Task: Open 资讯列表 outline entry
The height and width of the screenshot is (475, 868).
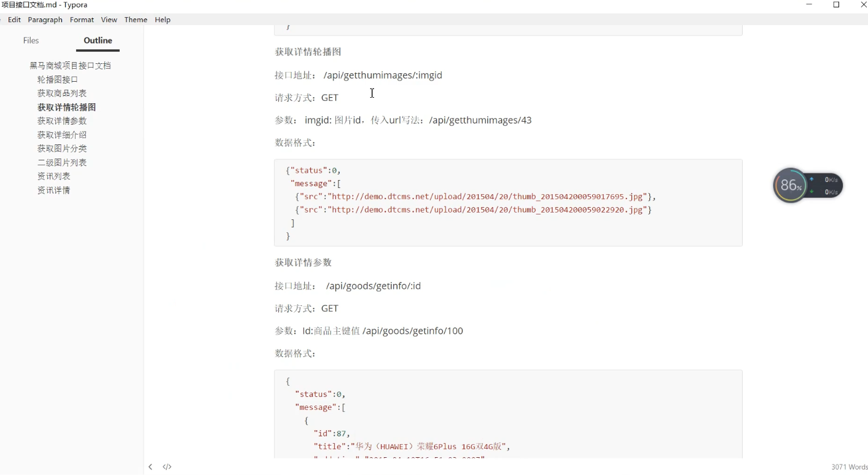Action: pos(54,176)
